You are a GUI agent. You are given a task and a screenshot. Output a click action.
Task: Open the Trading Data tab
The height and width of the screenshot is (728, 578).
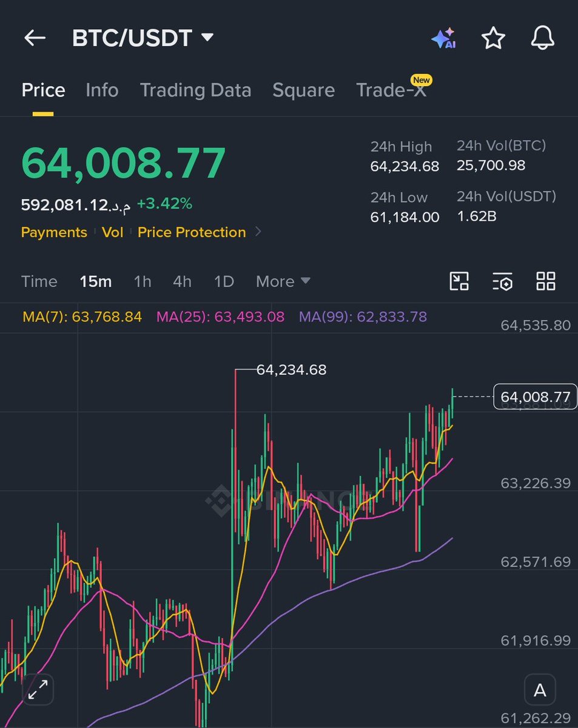pos(195,90)
